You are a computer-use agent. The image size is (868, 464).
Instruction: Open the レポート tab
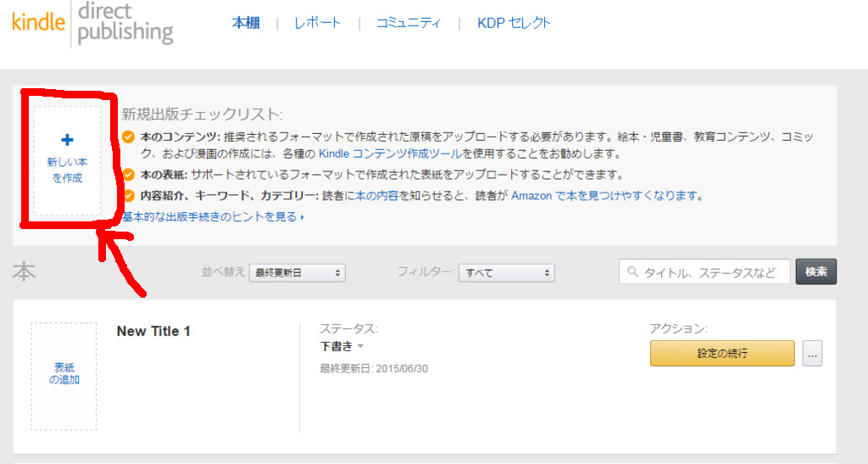tap(317, 23)
